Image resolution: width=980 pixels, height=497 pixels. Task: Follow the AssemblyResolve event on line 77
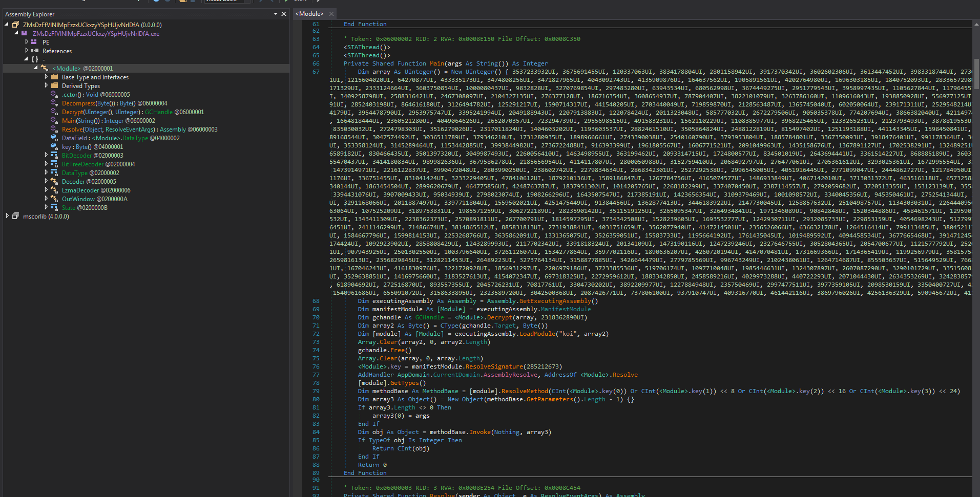coord(511,375)
